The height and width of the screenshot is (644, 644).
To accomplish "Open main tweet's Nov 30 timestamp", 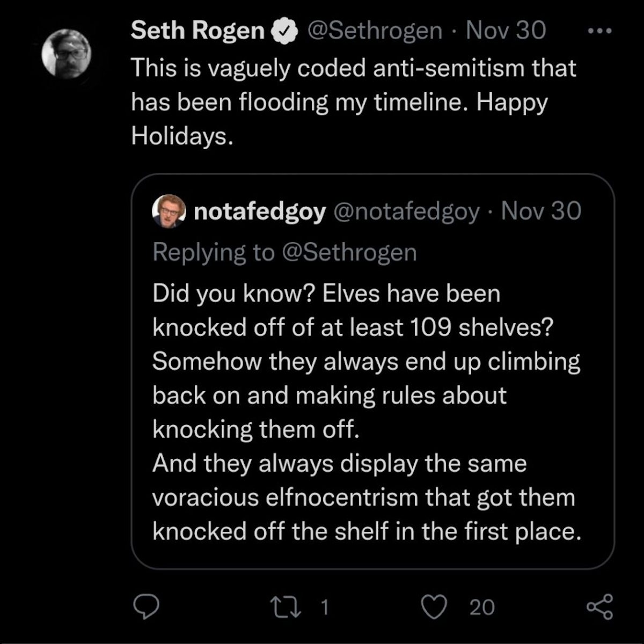I will 506,31.
